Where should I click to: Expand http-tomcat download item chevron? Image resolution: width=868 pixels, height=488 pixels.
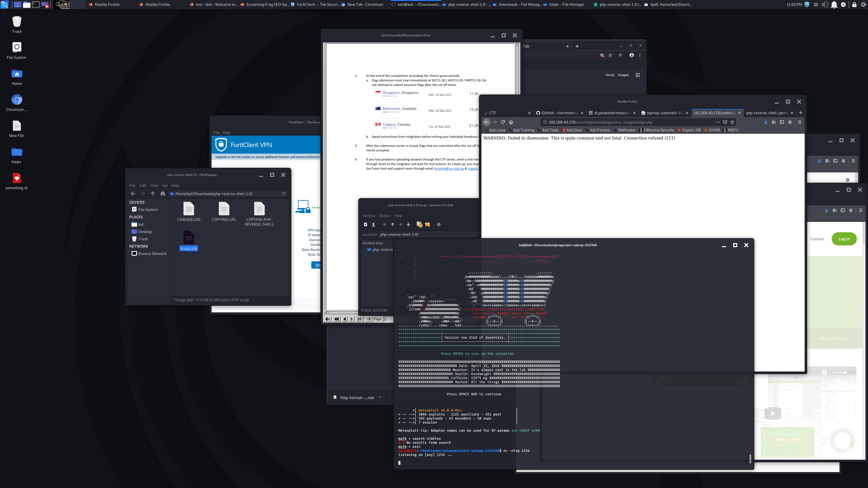[x=380, y=397]
